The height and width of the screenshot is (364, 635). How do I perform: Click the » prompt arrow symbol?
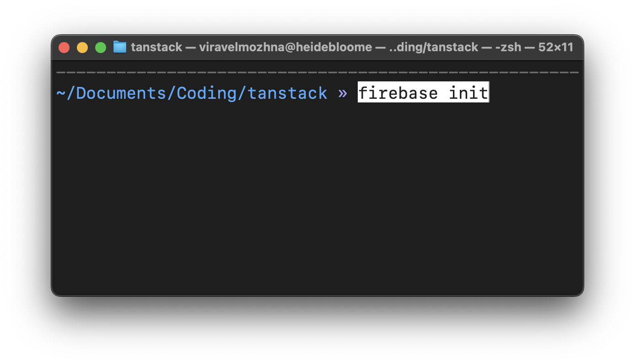point(342,93)
